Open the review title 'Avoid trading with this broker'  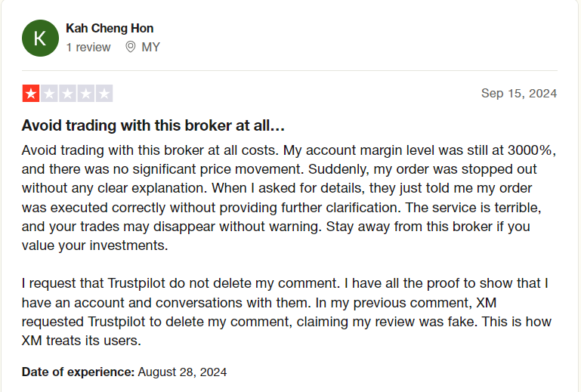tap(153, 125)
